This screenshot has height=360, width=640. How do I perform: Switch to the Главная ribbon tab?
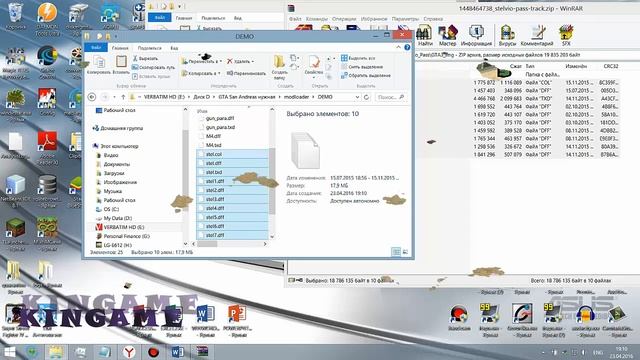(120, 48)
